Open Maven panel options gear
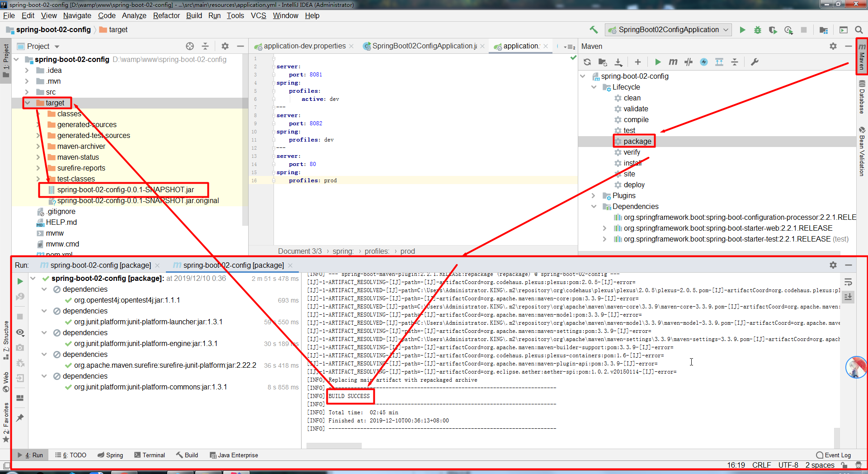Image resolution: width=868 pixels, height=474 pixels. point(833,46)
